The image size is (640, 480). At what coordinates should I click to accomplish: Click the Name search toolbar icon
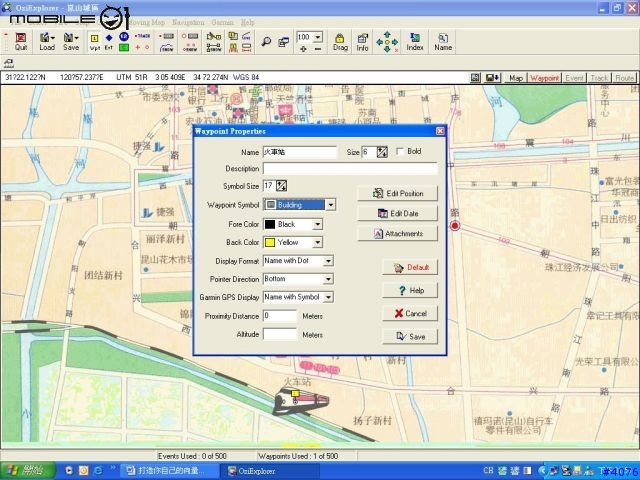tap(443, 42)
